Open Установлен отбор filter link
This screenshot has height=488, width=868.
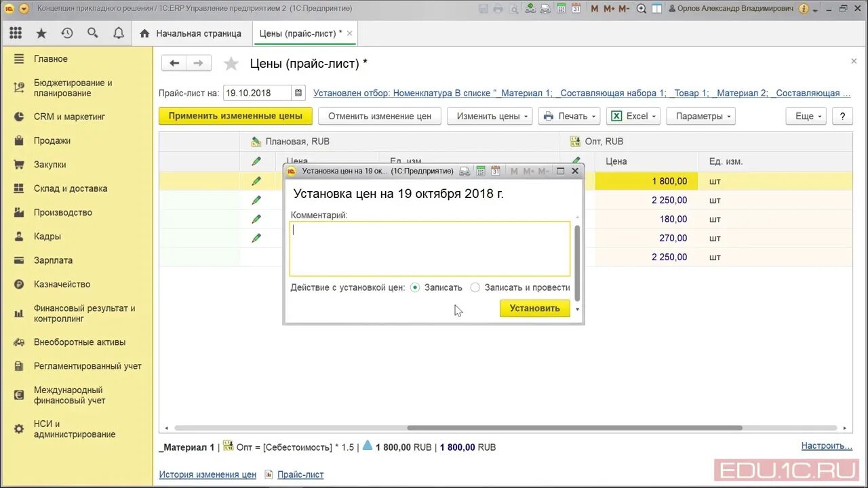(x=581, y=93)
